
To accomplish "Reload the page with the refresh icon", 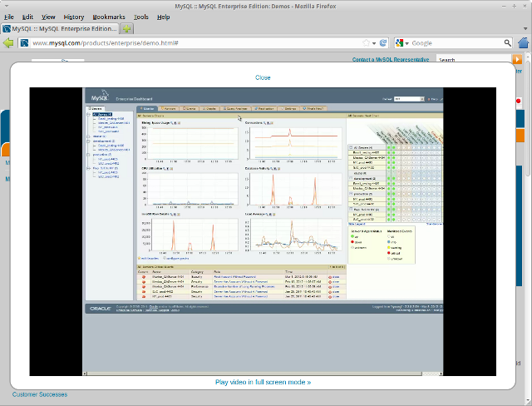I will [x=383, y=42].
